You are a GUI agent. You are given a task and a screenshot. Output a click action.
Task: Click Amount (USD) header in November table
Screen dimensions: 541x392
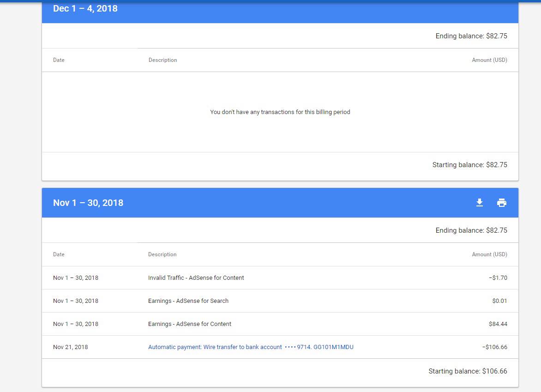[x=489, y=254]
